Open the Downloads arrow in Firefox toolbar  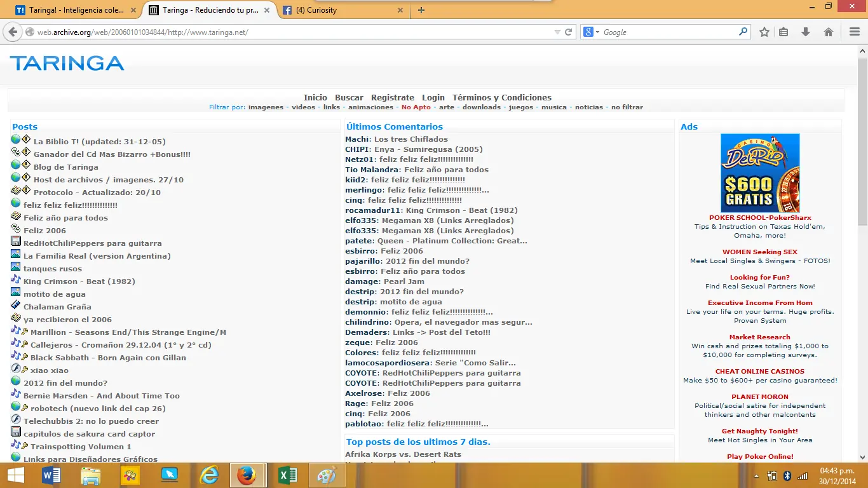tap(806, 32)
